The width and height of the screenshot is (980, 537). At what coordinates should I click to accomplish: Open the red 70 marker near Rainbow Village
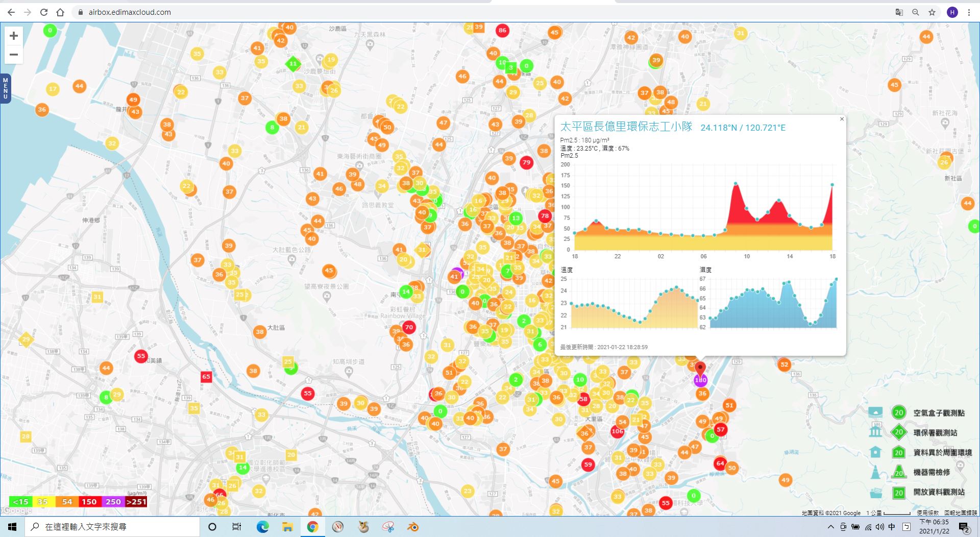[409, 327]
